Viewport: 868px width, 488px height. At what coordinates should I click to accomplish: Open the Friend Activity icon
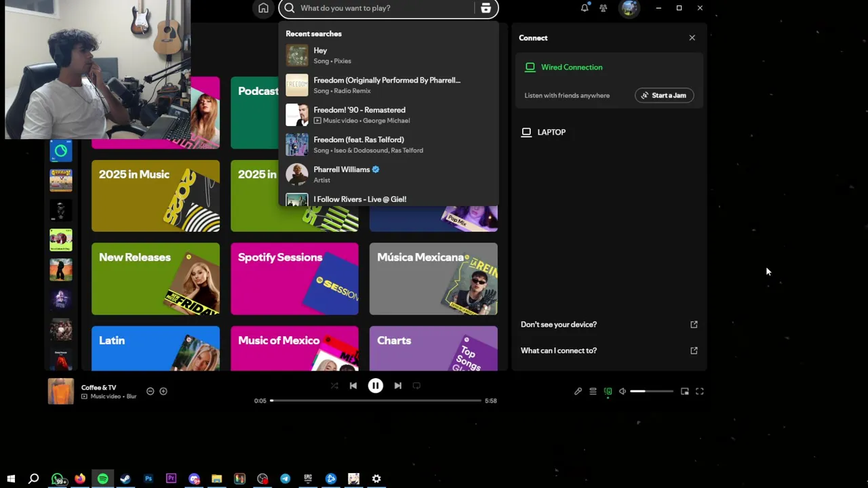click(x=604, y=8)
